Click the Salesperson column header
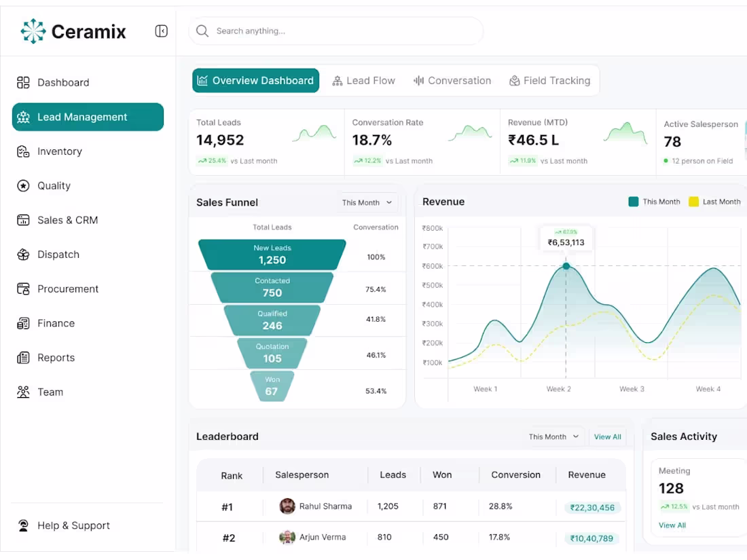 tap(302, 474)
